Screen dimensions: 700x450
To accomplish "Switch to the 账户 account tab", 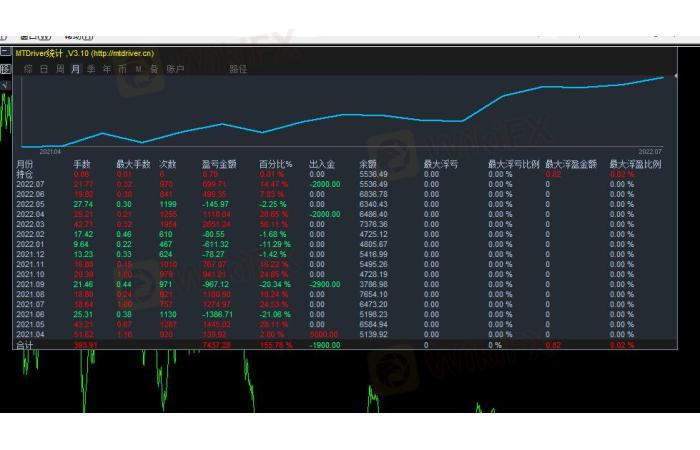I will pos(175,69).
